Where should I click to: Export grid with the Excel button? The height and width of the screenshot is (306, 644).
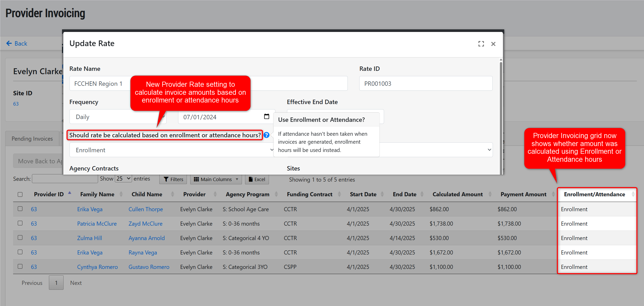257,179
